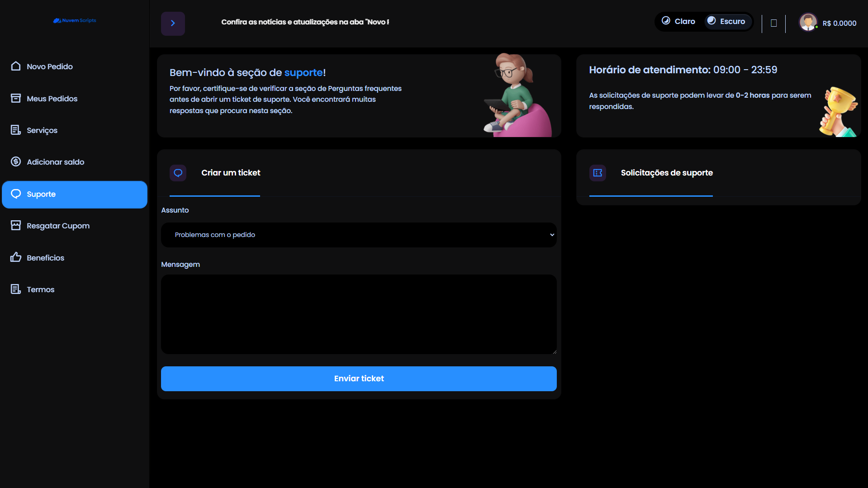This screenshot has height=488, width=868.
Task: Click the archive icon beside Meus Pedidos
Action: click(x=16, y=98)
